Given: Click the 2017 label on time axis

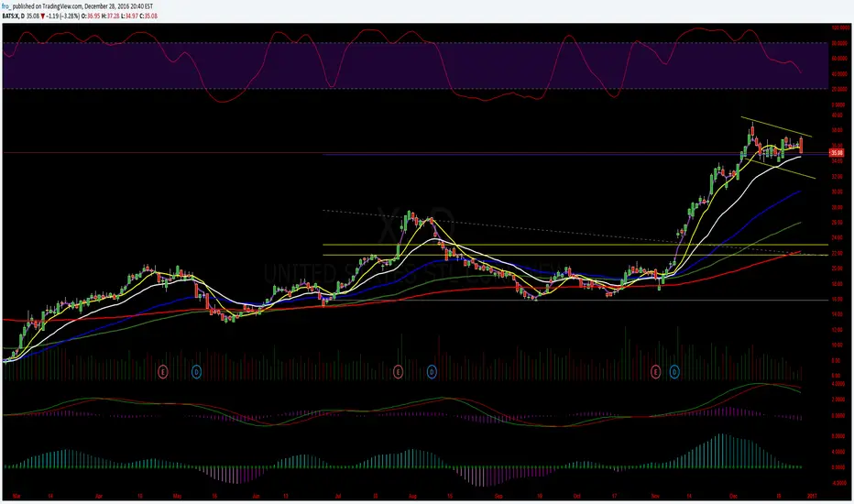Looking at the screenshot, I should point(812,497).
